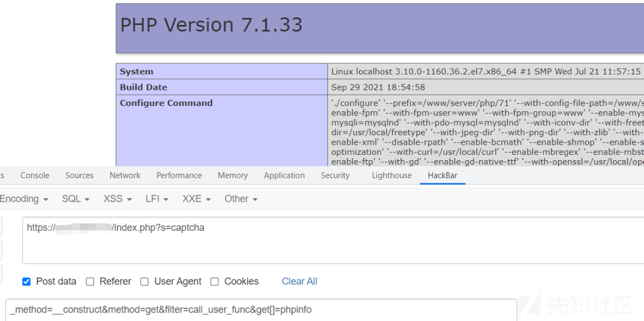Expand the SQL dropdown menu
Viewport: 644px width, 321px height.
point(76,199)
